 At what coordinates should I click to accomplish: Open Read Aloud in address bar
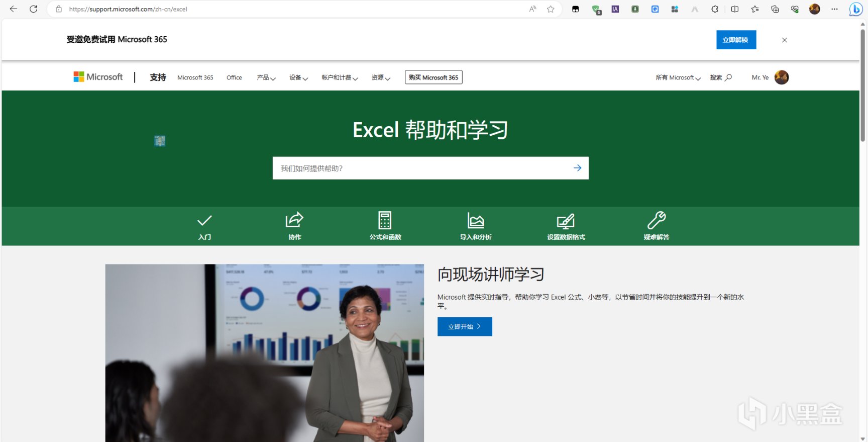(533, 9)
